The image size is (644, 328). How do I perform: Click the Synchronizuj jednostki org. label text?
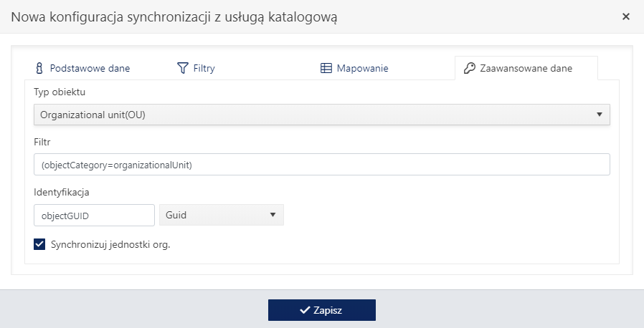click(x=110, y=245)
